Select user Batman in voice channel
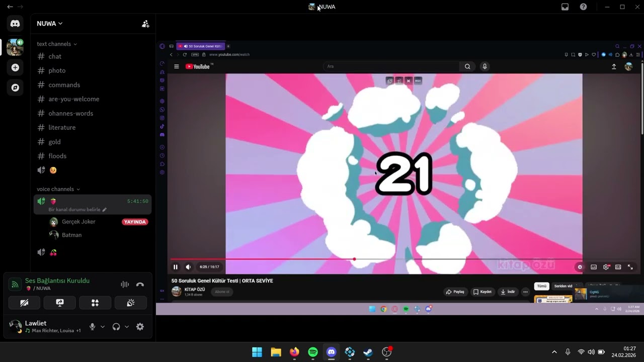The width and height of the screenshot is (644, 362). (x=71, y=235)
